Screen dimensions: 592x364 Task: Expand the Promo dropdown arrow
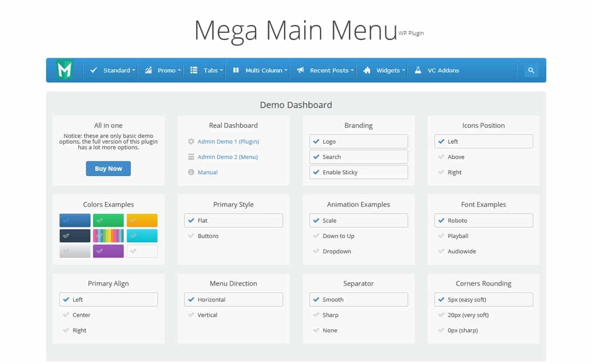click(179, 70)
